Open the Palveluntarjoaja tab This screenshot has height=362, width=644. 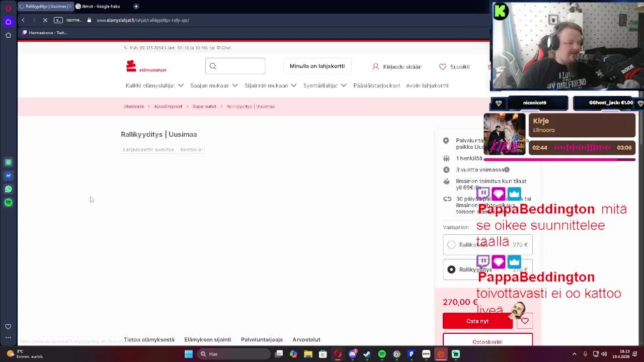(x=262, y=340)
